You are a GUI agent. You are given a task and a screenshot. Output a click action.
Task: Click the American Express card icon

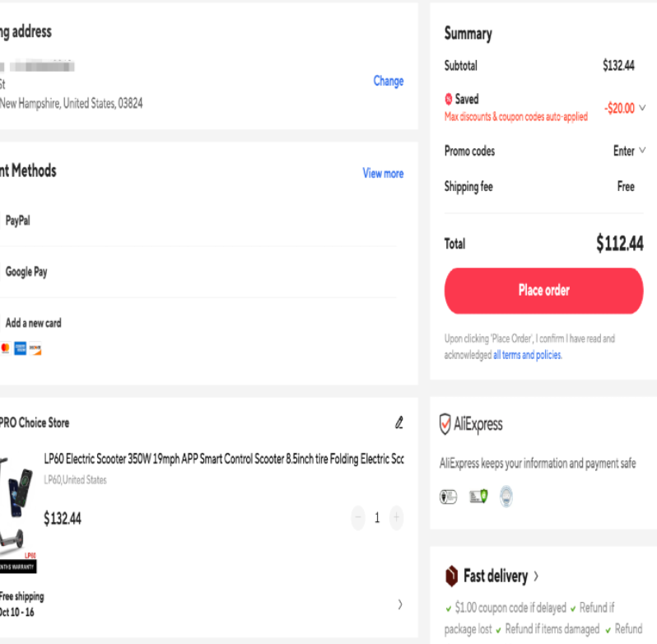(21, 348)
